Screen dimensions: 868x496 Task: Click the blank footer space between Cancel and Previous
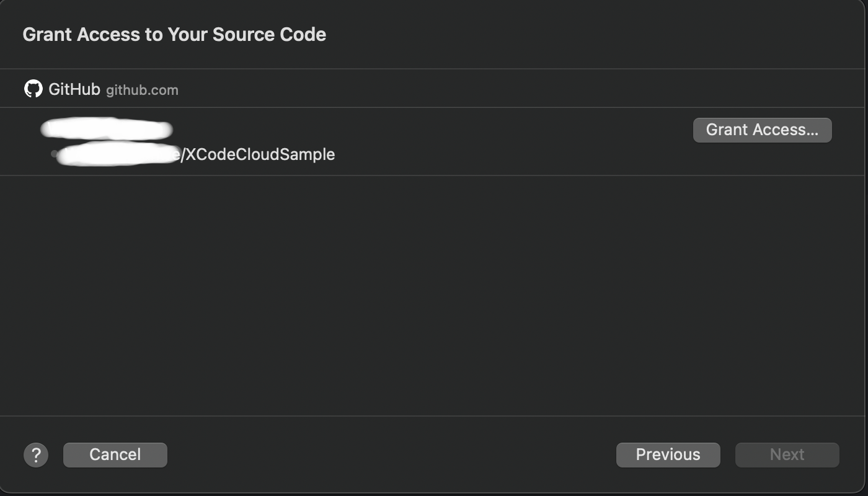pyautogui.click(x=391, y=455)
